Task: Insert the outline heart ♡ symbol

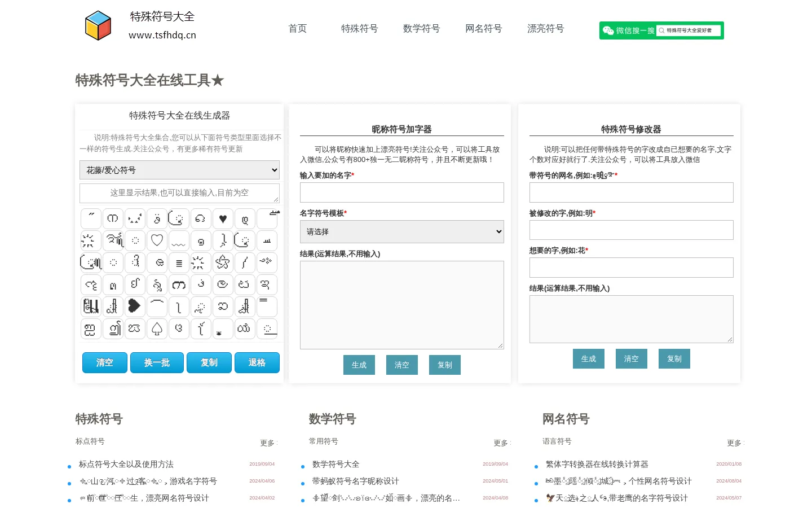Action: tap(157, 240)
